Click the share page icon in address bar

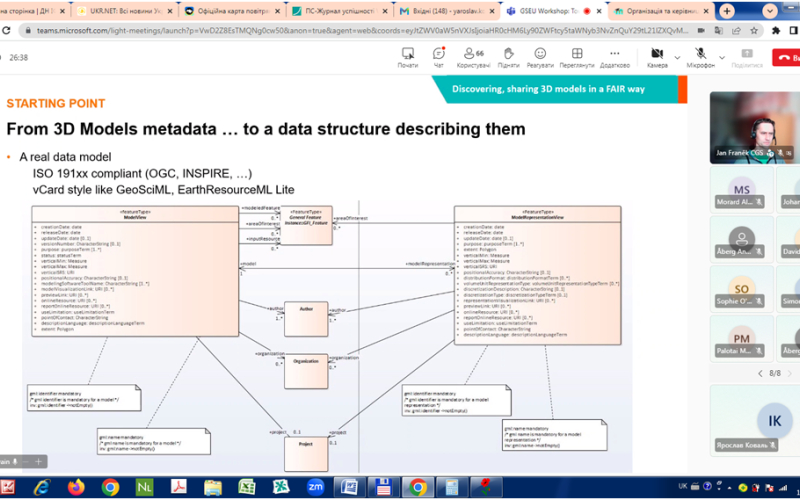[736, 31]
